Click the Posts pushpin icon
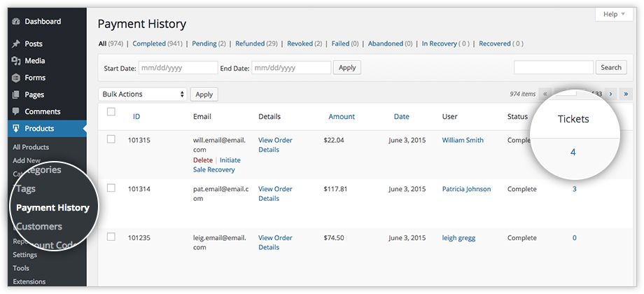644x294 pixels. 16,44
